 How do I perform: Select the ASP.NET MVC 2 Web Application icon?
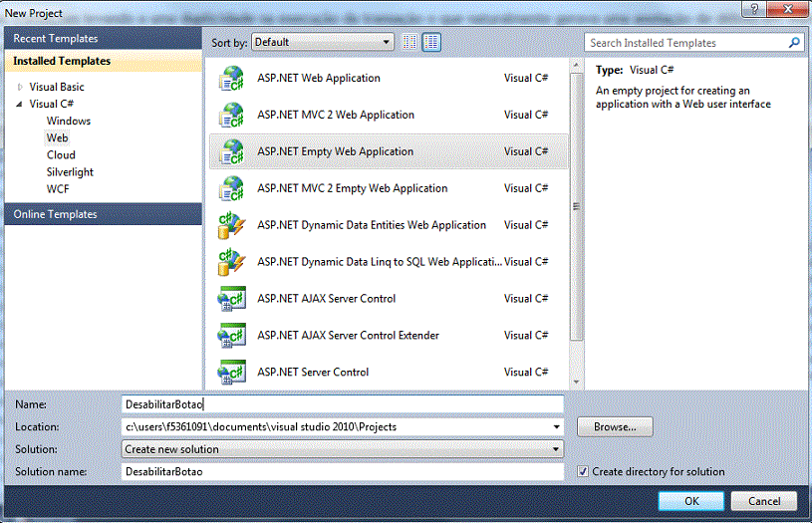pos(231,116)
